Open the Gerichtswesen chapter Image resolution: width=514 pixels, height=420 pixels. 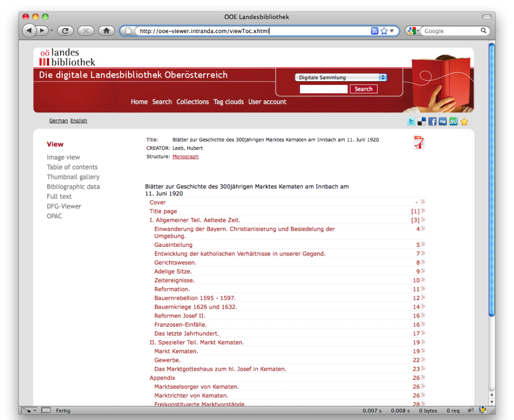point(175,262)
